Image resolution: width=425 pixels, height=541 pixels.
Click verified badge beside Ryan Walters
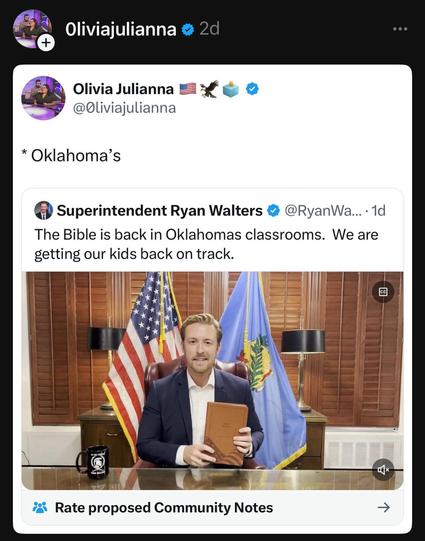tap(274, 210)
